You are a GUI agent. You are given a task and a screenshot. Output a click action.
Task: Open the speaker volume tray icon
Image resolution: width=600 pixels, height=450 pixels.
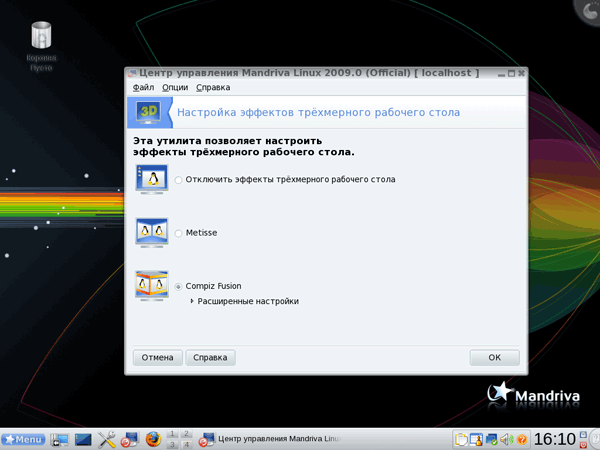507,439
